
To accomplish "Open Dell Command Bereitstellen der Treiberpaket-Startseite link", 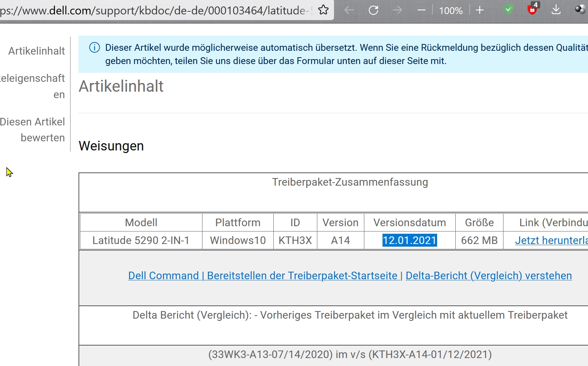I will [x=263, y=275].
